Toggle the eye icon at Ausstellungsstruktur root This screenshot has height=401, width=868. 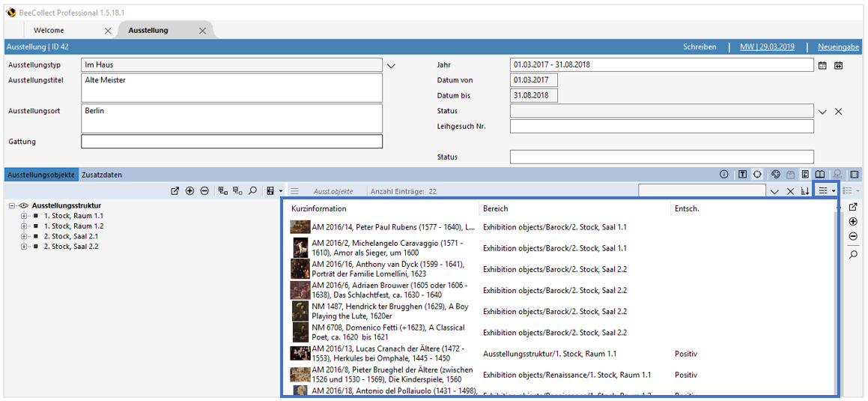click(x=24, y=205)
